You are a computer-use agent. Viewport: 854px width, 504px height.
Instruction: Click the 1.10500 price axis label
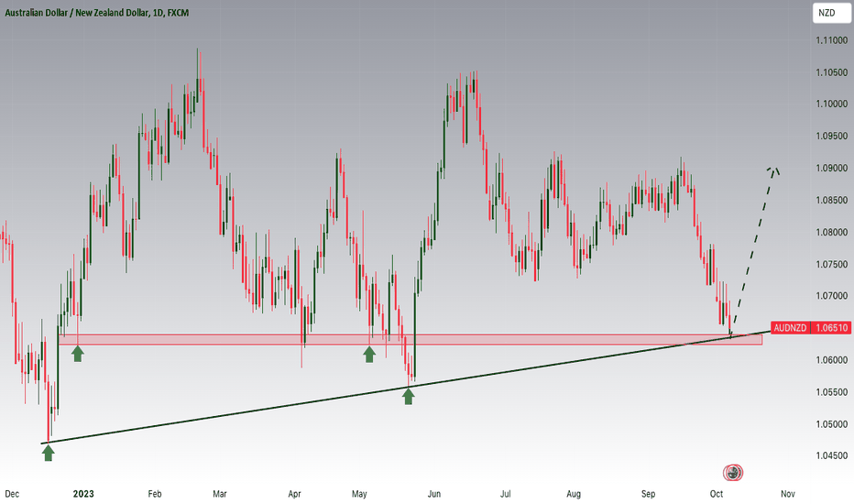(832, 72)
